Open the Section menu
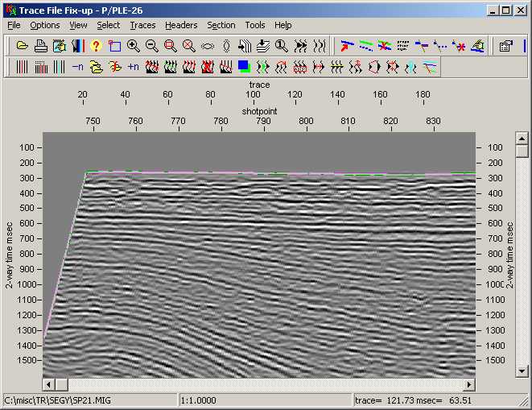The width and height of the screenshot is (532, 410). click(x=221, y=25)
